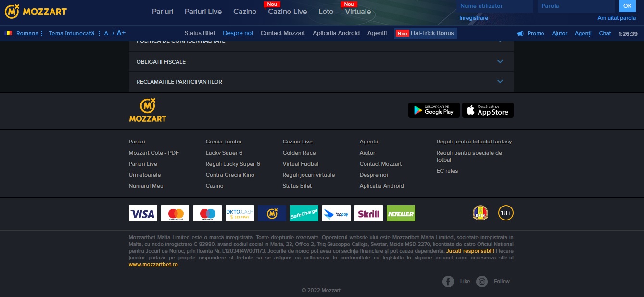Open the Romana language dropdown
Image resolution: width=644 pixels, height=297 pixels.
30,33
